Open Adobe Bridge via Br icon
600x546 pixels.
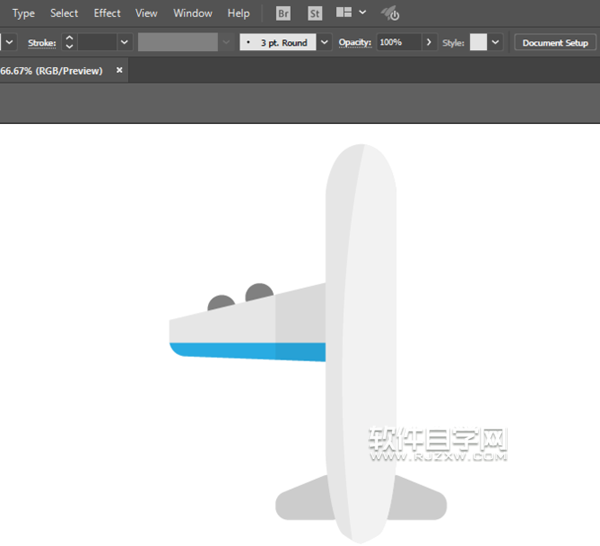(x=283, y=14)
